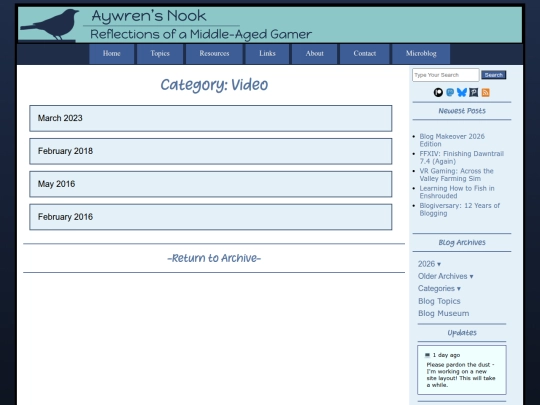Open VR Gaming: Across the Valley post
540x405 pixels.
[x=456, y=175]
